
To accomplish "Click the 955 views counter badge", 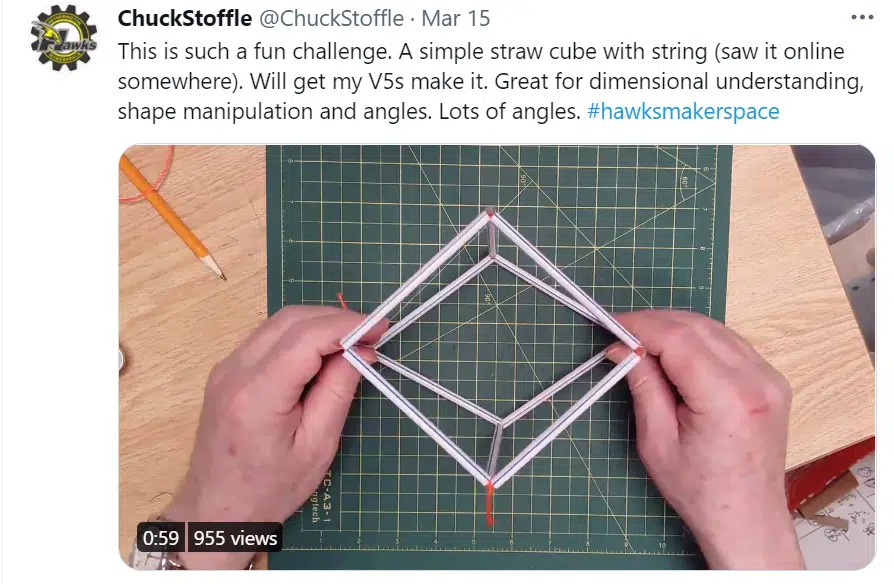I will coord(235,538).
